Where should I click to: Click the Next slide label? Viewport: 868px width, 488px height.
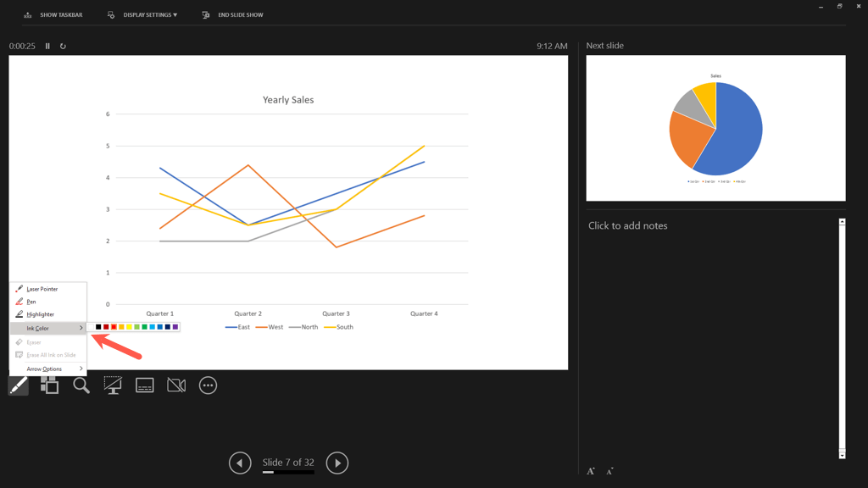point(605,46)
